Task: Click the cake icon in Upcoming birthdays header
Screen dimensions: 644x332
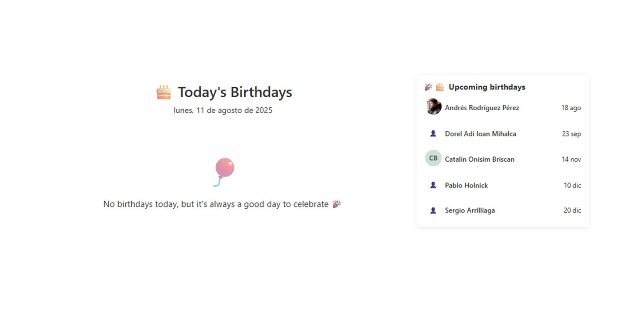Action: (x=440, y=87)
